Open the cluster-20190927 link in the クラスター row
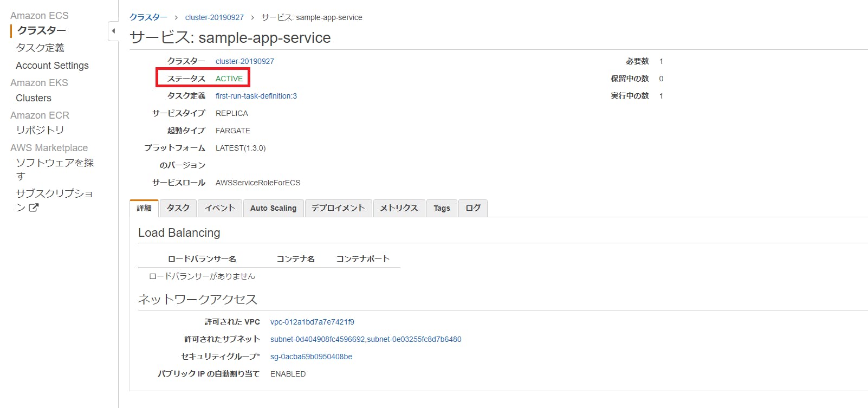The image size is (868, 408). point(245,61)
